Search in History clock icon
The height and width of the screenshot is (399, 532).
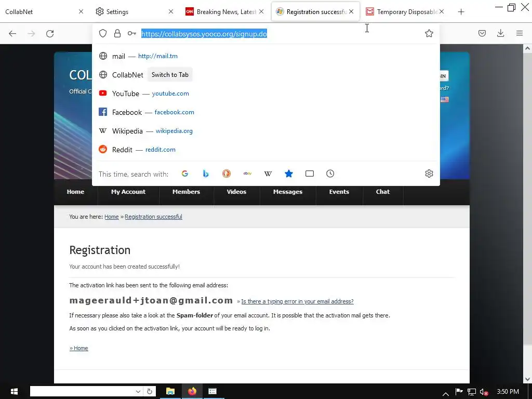(330, 174)
